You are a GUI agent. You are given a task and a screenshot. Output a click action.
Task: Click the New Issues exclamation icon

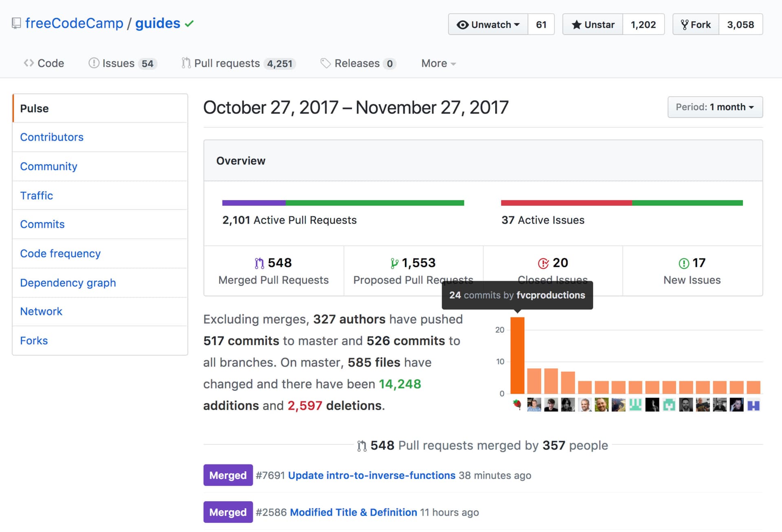(683, 263)
